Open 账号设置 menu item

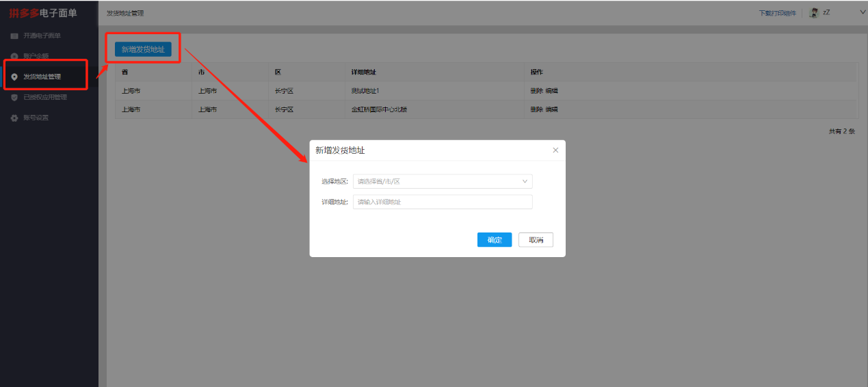[x=36, y=118]
